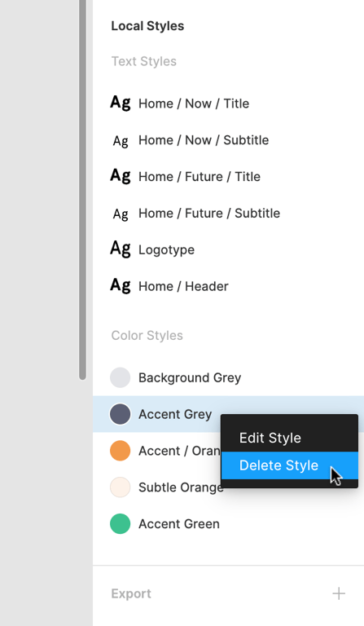Screen dimensions: 364x626
Task: Select the Logotype text style
Action: point(229,250)
